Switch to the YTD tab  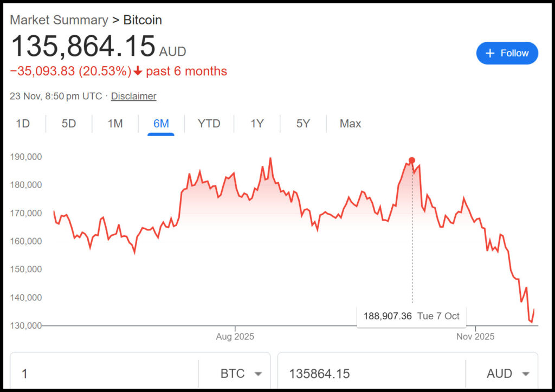click(x=209, y=124)
